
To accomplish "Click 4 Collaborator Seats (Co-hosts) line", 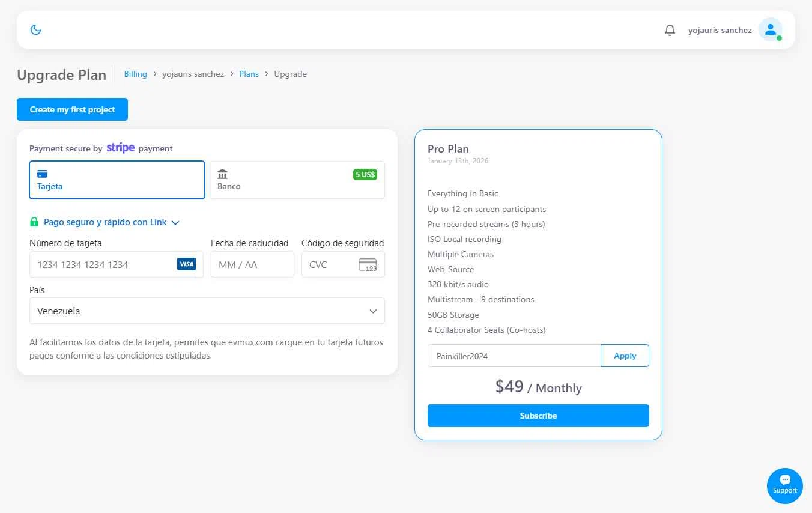I will (x=486, y=330).
